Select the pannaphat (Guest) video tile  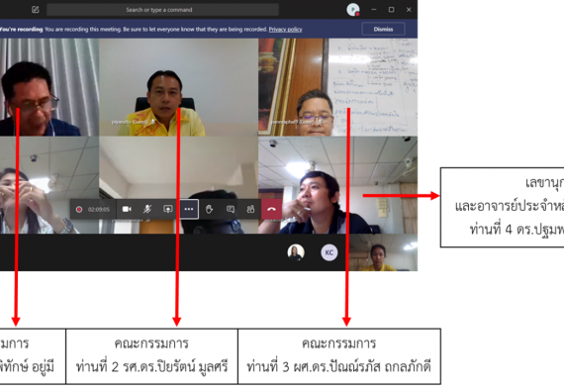[337, 87]
